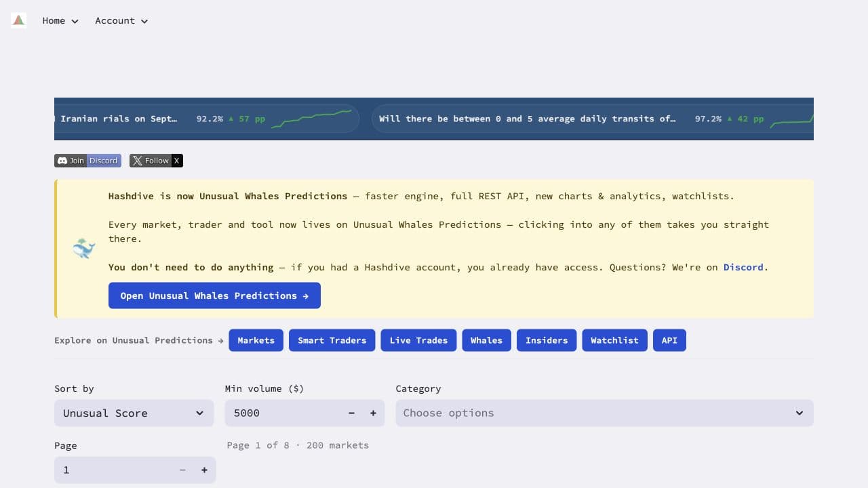
Task: Click the 97.2% ticker value
Action: coord(708,119)
